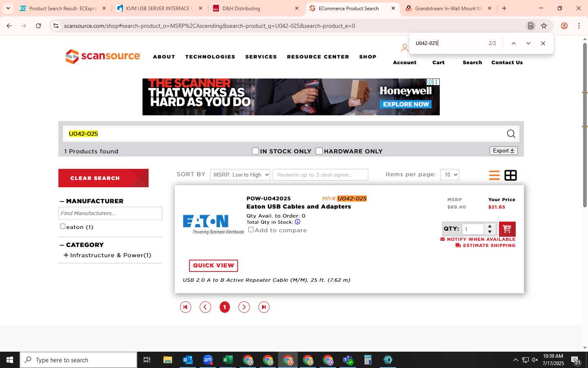The image size is (588, 368).
Task: Open Microsoft Teams from taskbar
Action: (x=347, y=360)
